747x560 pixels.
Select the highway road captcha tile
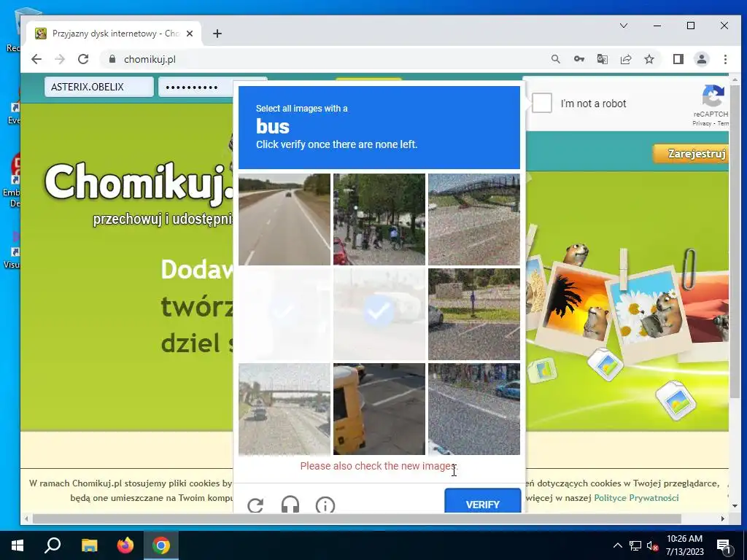coord(285,219)
